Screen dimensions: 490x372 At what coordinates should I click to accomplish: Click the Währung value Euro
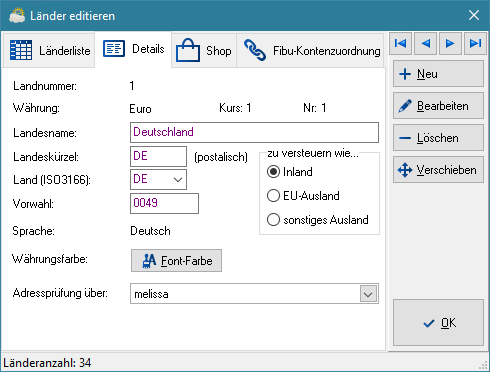[140, 109]
